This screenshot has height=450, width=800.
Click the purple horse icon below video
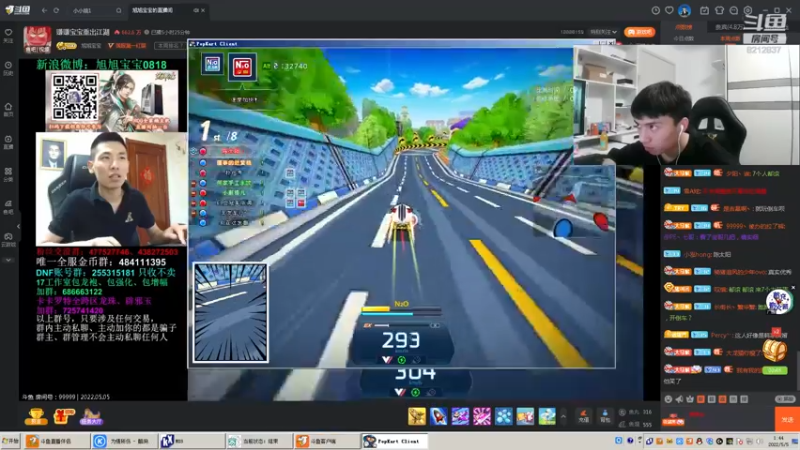[91, 416]
